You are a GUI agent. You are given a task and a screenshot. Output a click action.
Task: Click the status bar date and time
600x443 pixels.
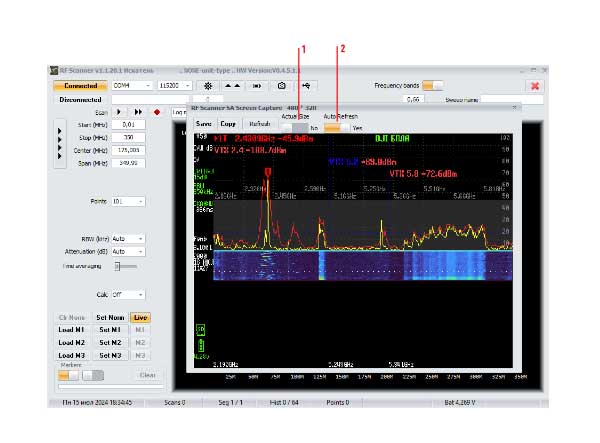click(97, 402)
